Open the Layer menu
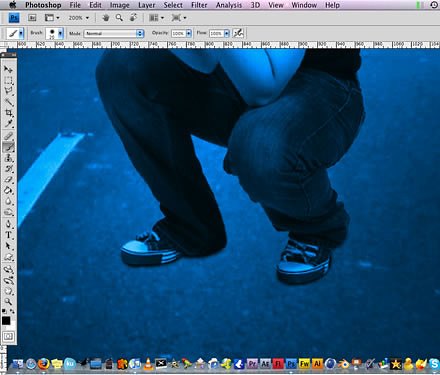 [147, 5]
